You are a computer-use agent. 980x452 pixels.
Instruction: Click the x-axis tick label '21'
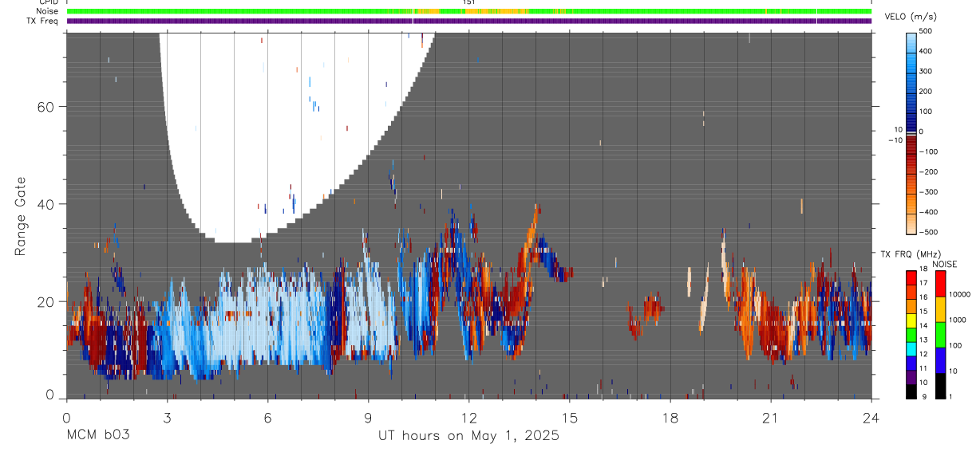(x=771, y=418)
